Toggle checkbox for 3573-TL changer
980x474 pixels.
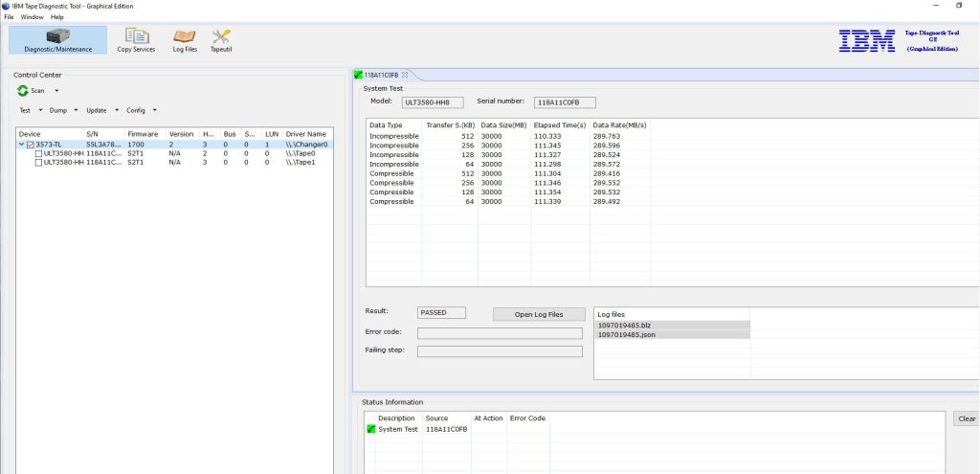pyautogui.click(x=30, y=145)
